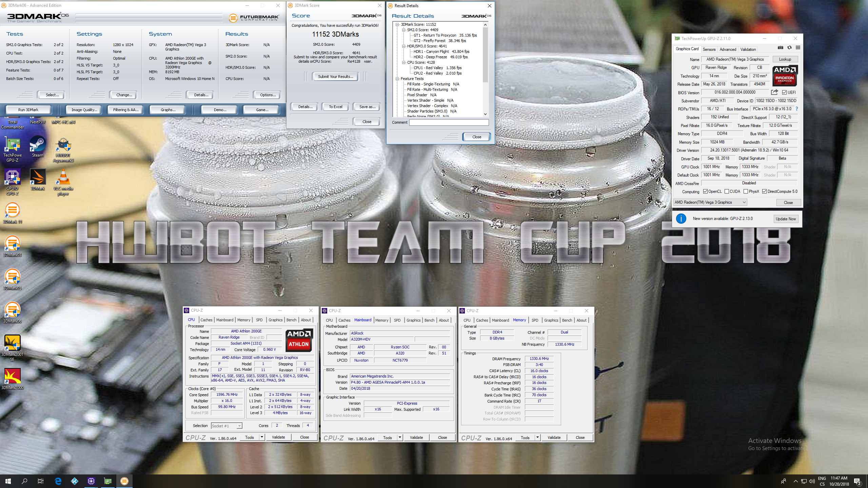
Task: Click Submit Your Results button
Action: (x=335, y=77)
